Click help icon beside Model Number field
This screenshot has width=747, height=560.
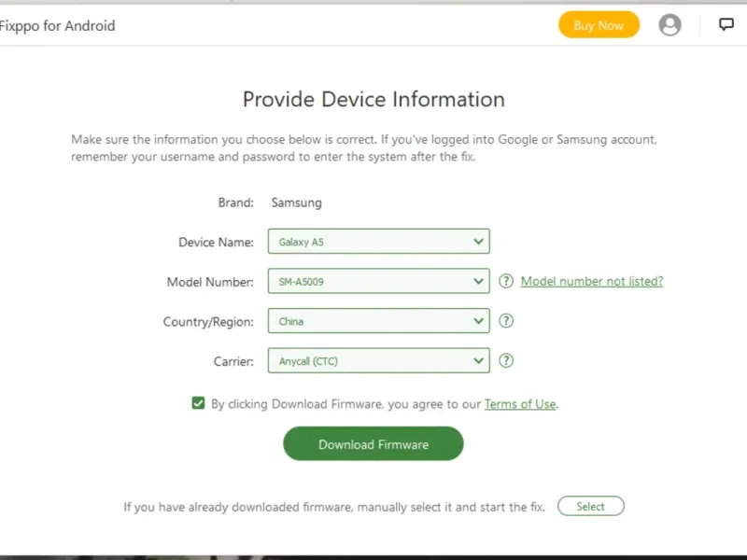(506, 281)
